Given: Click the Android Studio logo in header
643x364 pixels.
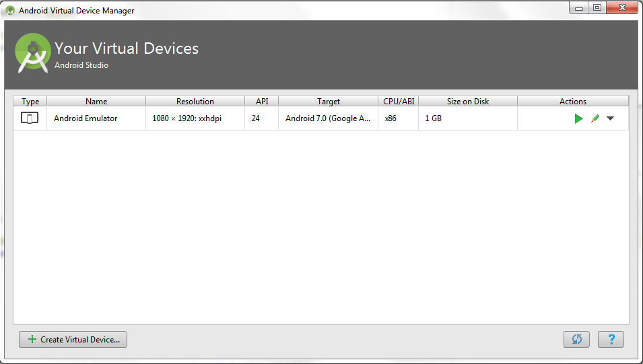Looking at the screenshot, I should click(33, 53).
